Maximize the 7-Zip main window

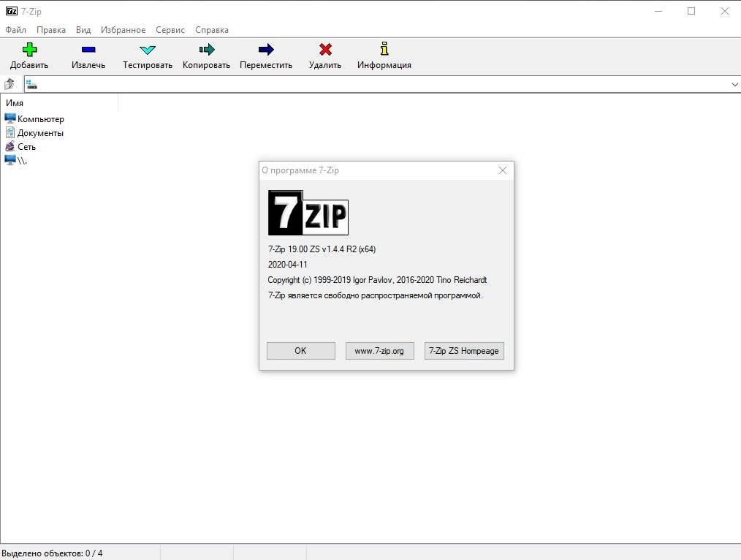point(691,11)
